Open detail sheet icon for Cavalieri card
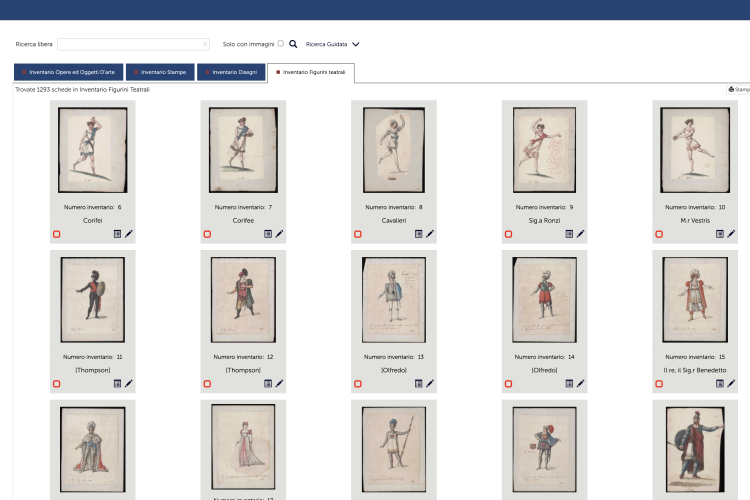The width and height of the screenshot is (750, 500). click(x=419, y=234)
